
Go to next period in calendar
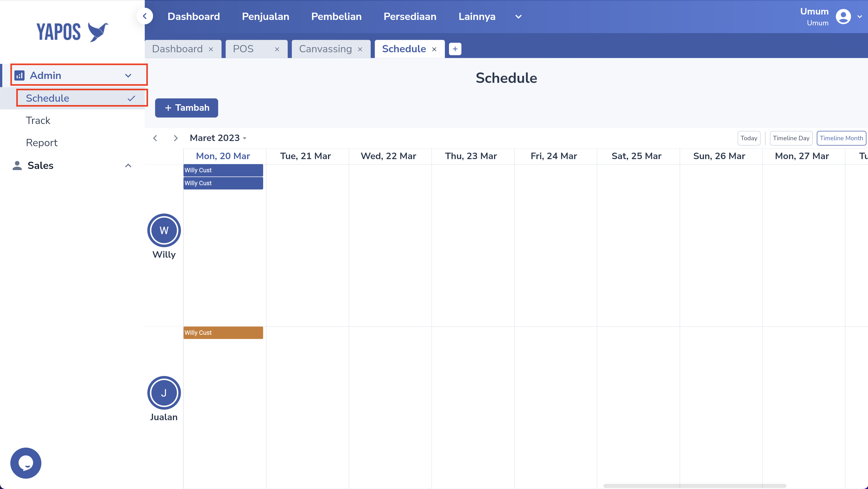coord(176,138)
